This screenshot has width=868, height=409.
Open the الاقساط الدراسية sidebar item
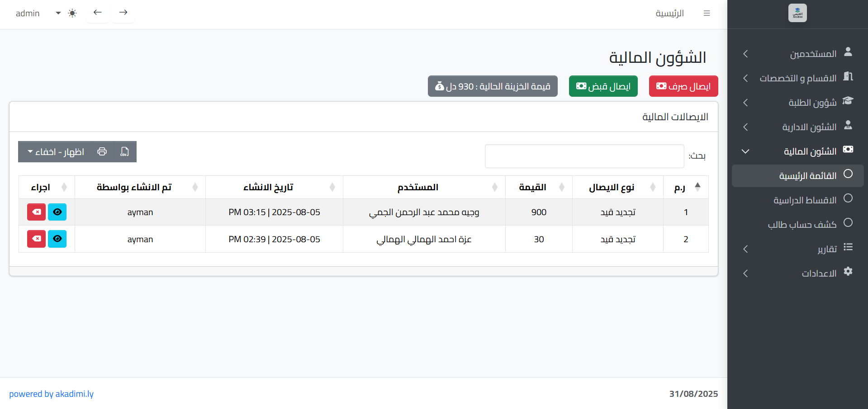point(805,200)
